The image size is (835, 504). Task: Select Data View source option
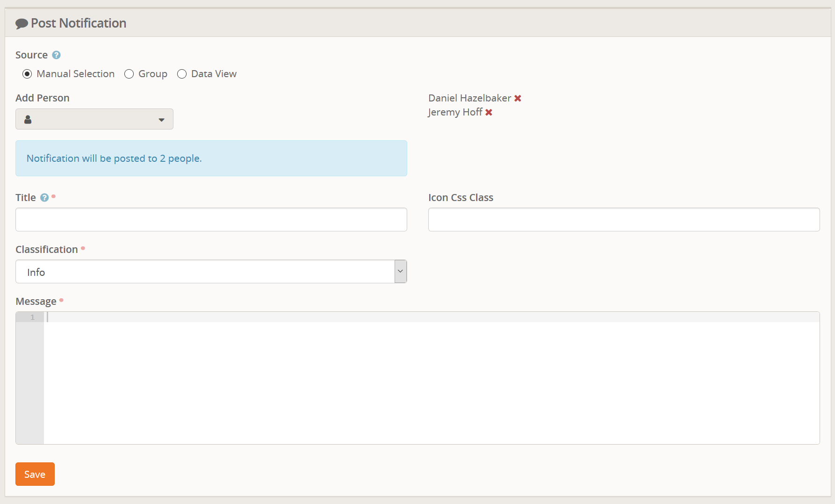click(x=182, y=74)
